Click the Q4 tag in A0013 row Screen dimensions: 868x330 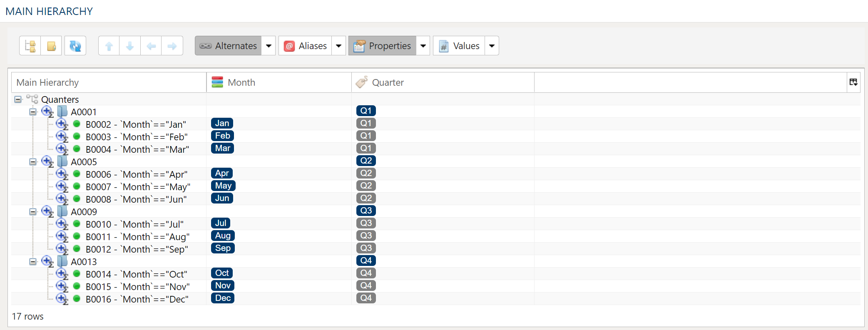click(x=366, y=261)
